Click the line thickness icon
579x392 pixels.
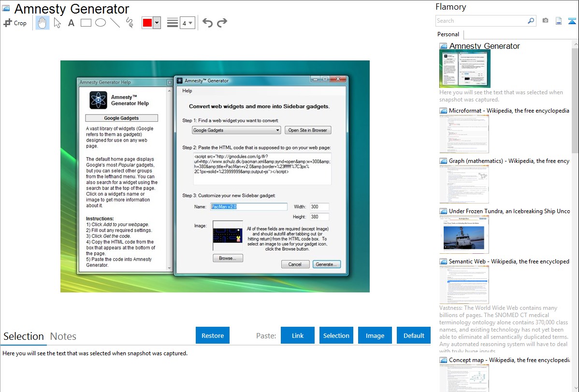click(173, 23)
